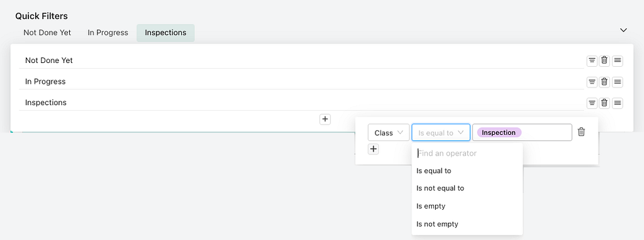The width and height of the screenshot is (644, 240).
Task: Edit the Not Done Yet filter name field
Action: (301, 60)
